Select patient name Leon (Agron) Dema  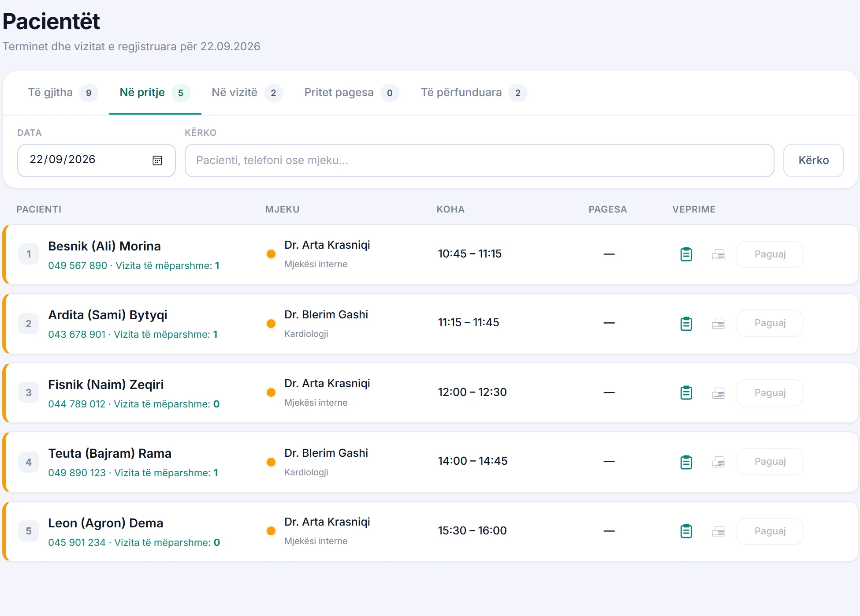tap(106, 523)
